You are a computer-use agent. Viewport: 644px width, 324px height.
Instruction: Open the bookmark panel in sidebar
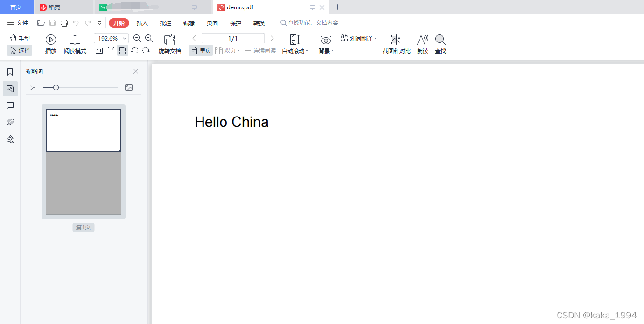10,72
